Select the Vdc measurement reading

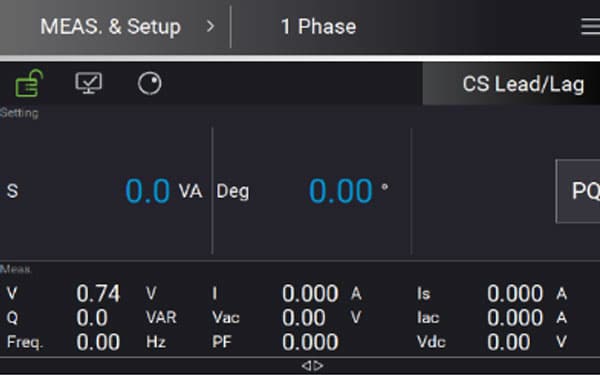[509, 342]
